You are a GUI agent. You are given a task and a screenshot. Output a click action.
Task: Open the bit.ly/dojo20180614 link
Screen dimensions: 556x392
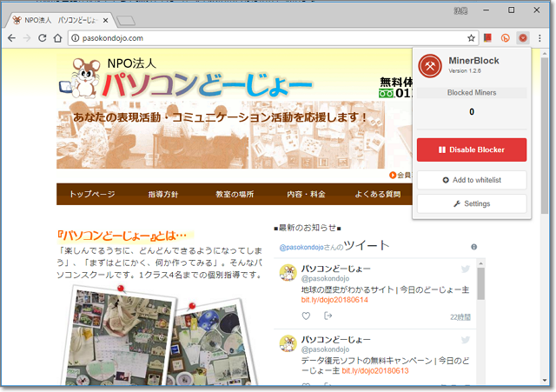click(334, 300)
